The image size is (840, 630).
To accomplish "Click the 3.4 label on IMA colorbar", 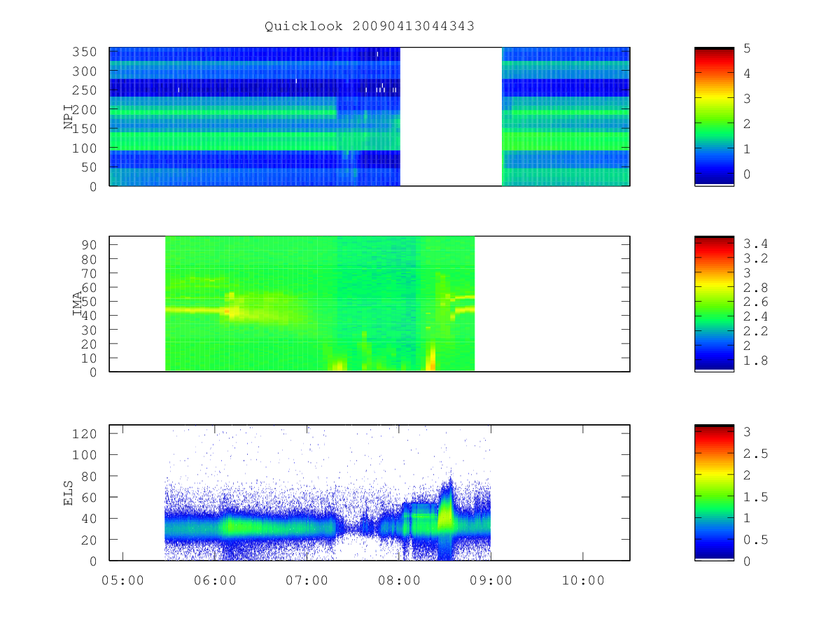I will click(x=756, y=244).
